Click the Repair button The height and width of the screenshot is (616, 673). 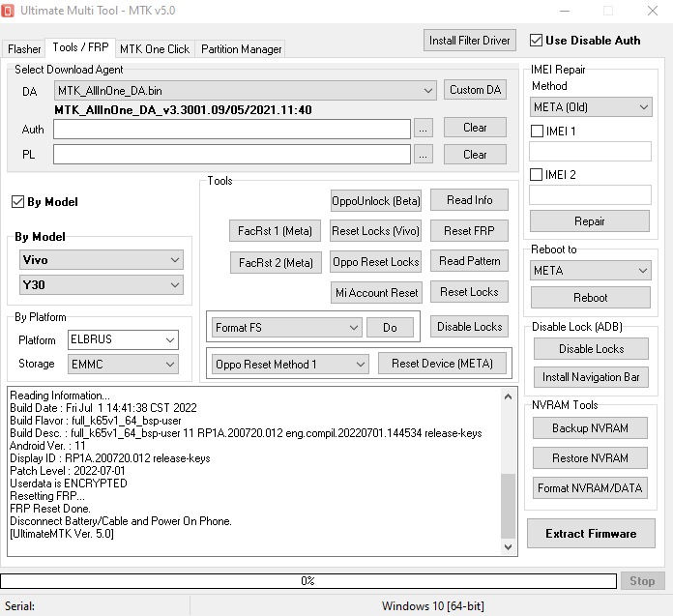click(x=590, y=221)
